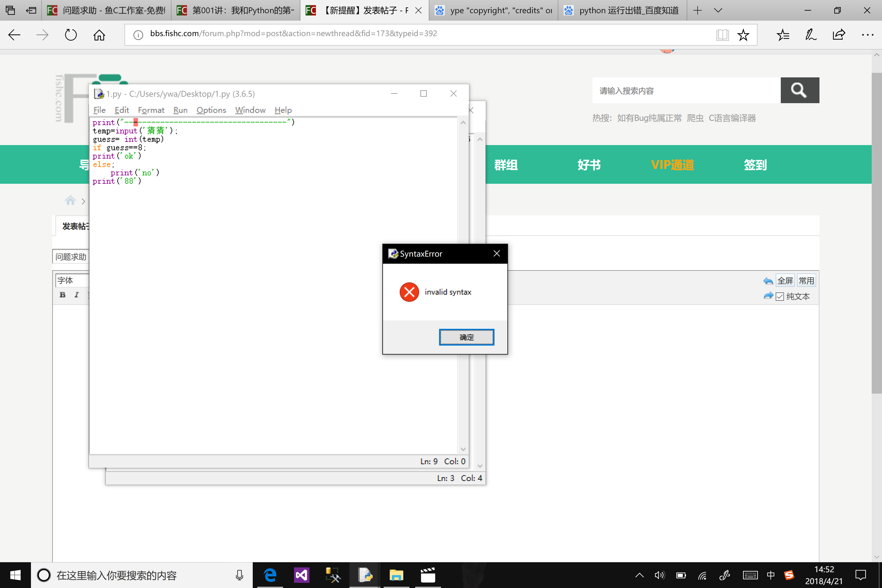
Task: Open the 字体 font dropdown
Action: tap(71, 280)
